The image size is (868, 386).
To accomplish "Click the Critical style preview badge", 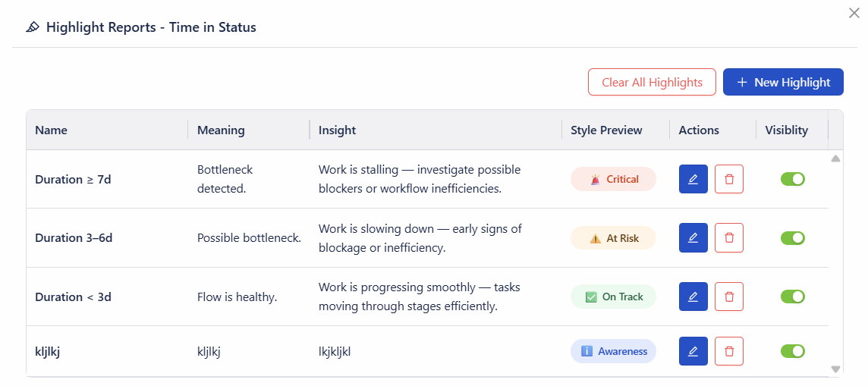I will click(613, 179).
